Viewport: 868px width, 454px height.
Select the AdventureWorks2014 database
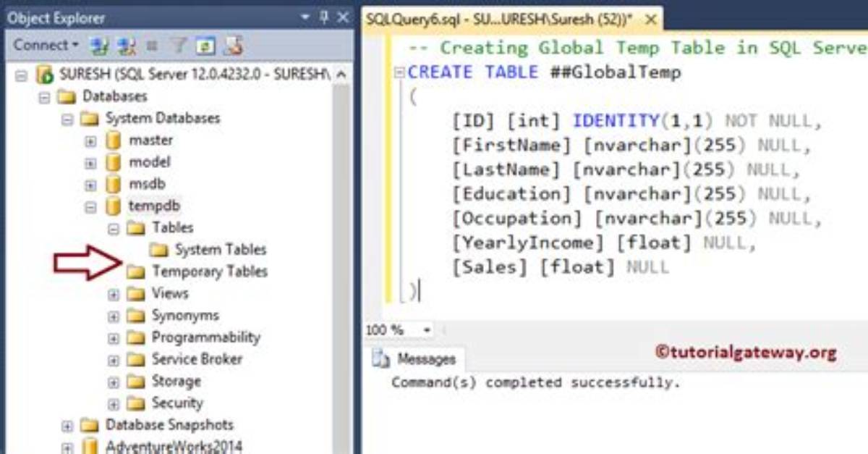tap(174, 446)
